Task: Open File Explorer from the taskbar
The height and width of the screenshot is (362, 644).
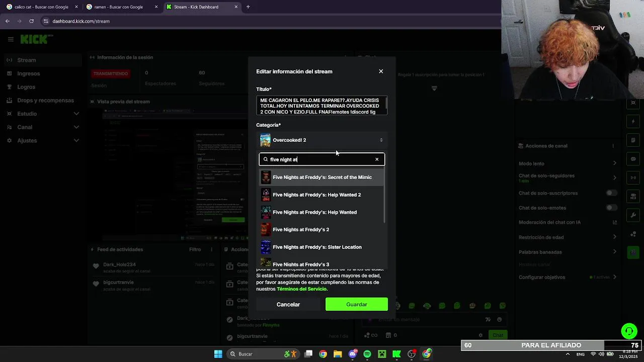Action: point(338,354)
